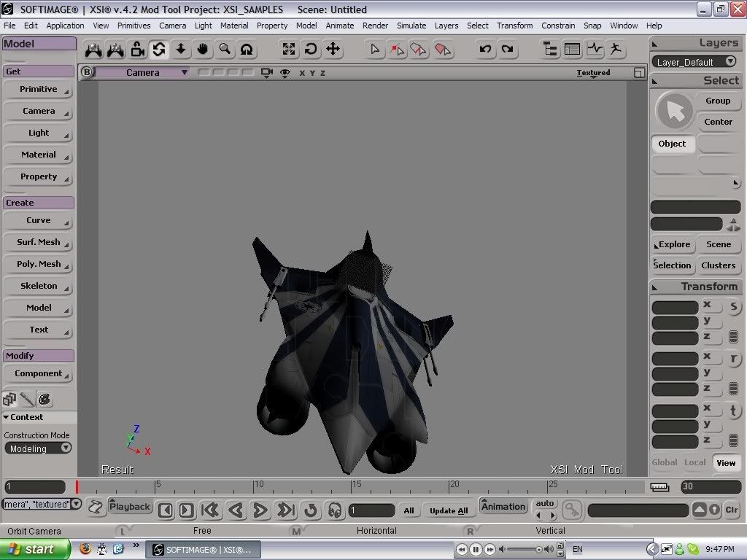Activate the Pan hand tool
Screen dimensions: 747x560
pyautogui.click(x=203, y=49)
